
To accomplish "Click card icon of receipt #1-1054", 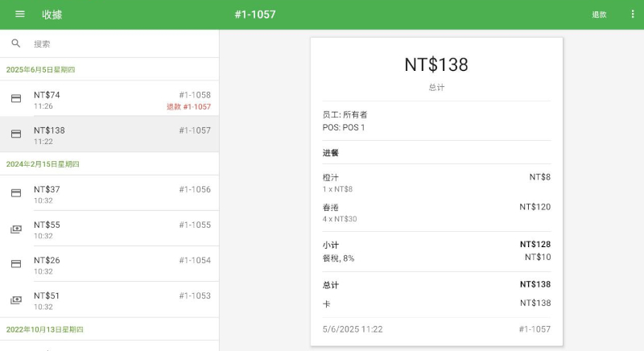I will [16, 264].
